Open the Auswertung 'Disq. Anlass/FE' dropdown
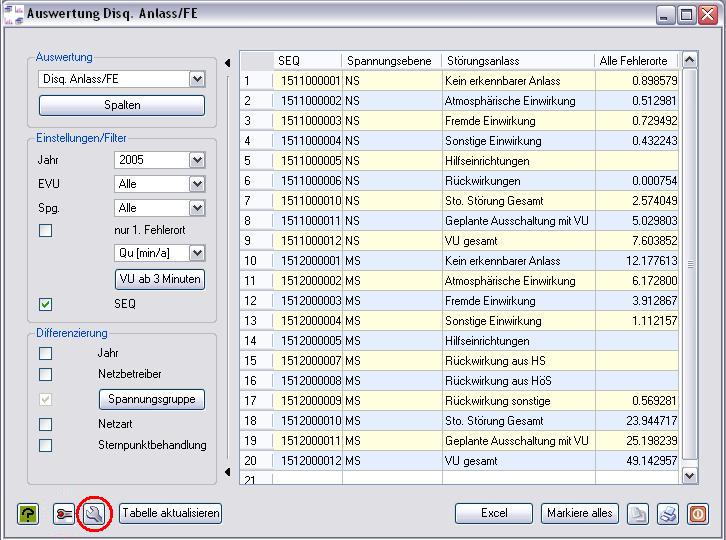The height and width of the screenshot is (540, 726). 196,79
